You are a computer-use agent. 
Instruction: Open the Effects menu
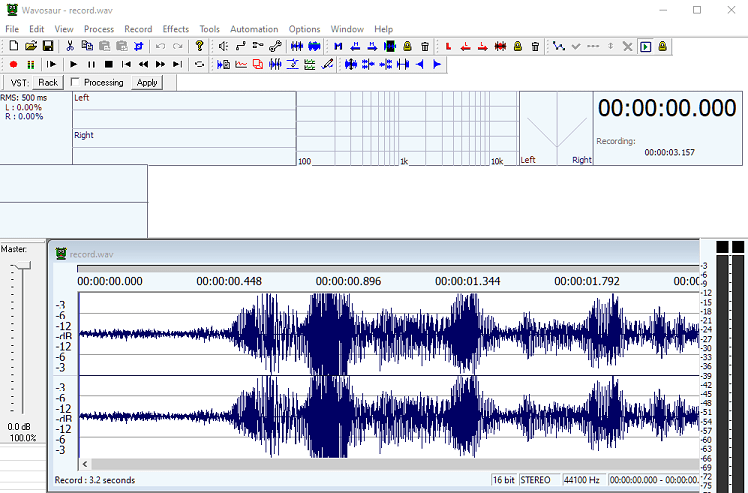(176, 29)
